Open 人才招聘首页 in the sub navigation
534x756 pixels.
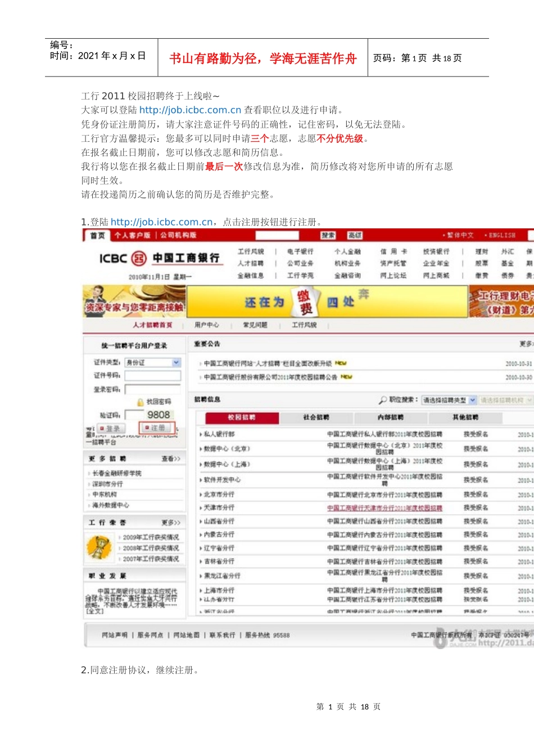tap(152, 325)
